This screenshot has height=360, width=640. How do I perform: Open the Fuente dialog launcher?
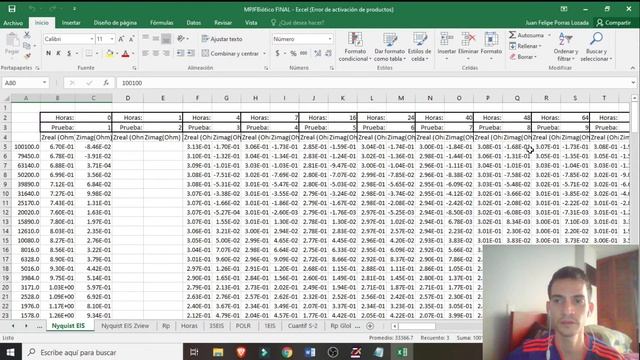(134, 68)
